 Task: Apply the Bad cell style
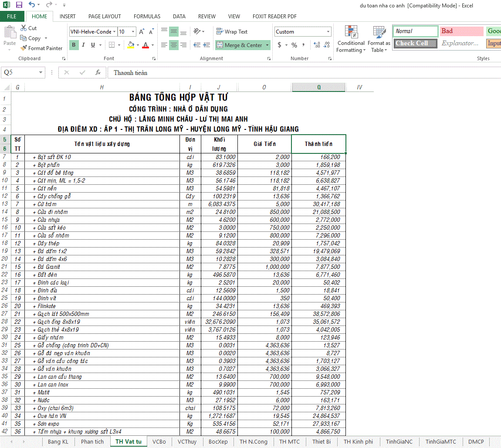pos(461,31)
